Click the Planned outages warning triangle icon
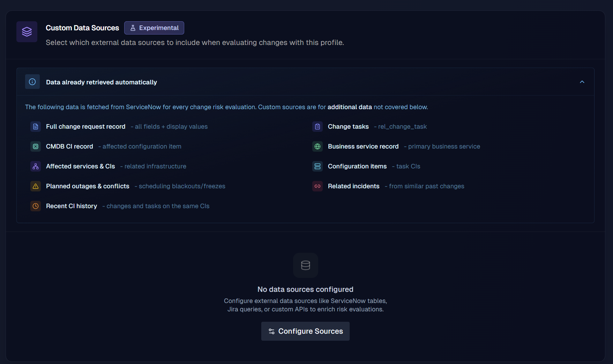Image resolution: width=613 pixels, height=364 pixels. pyautogui.click(x=35, y=186)
